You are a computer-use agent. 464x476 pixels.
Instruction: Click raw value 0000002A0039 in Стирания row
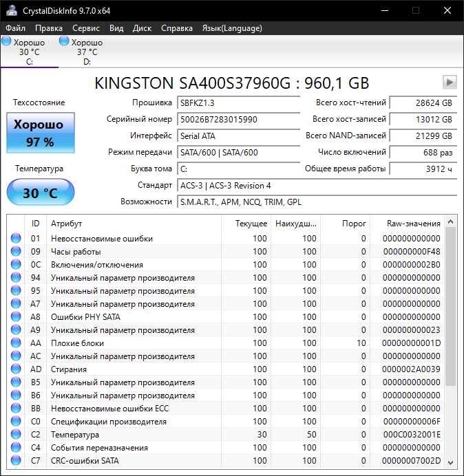coord(411,369)
